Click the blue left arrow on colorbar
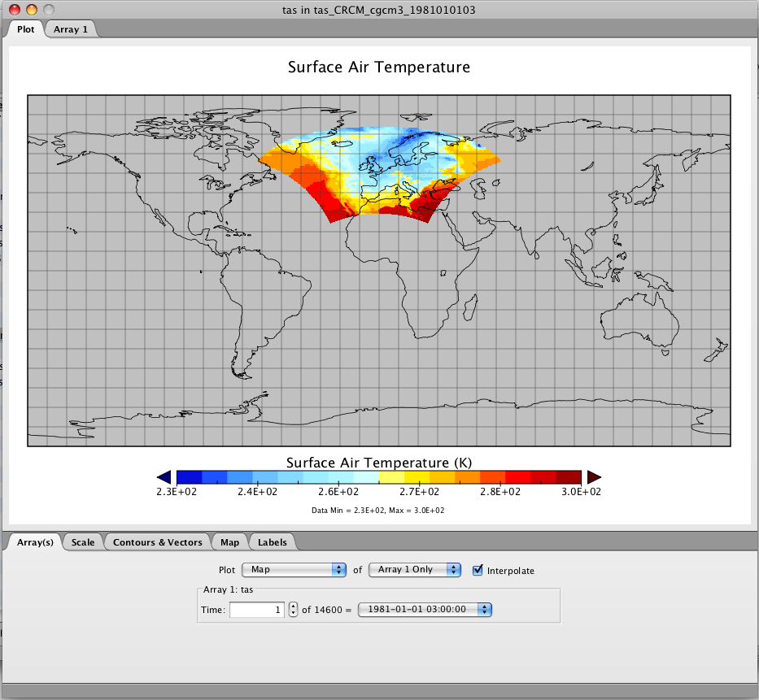 [x=164, y=477]
